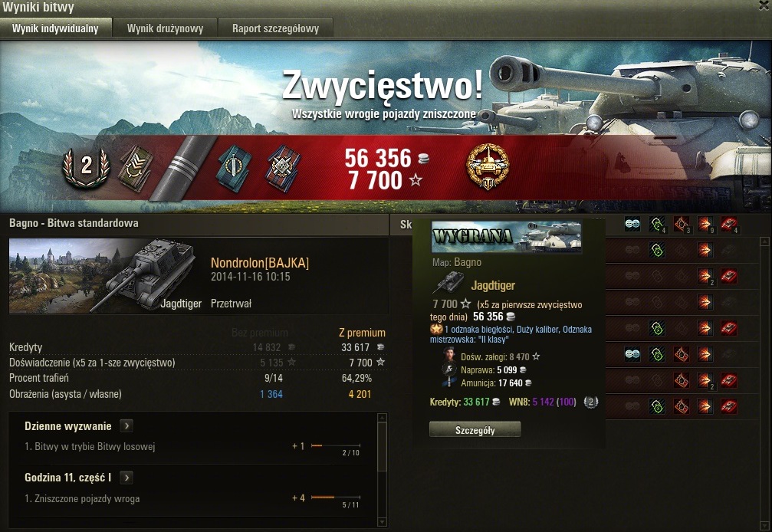The width and height of the screenshot is (772, 532).
Task: Switch to Wynik drużynowy tab
Action: 165,28
